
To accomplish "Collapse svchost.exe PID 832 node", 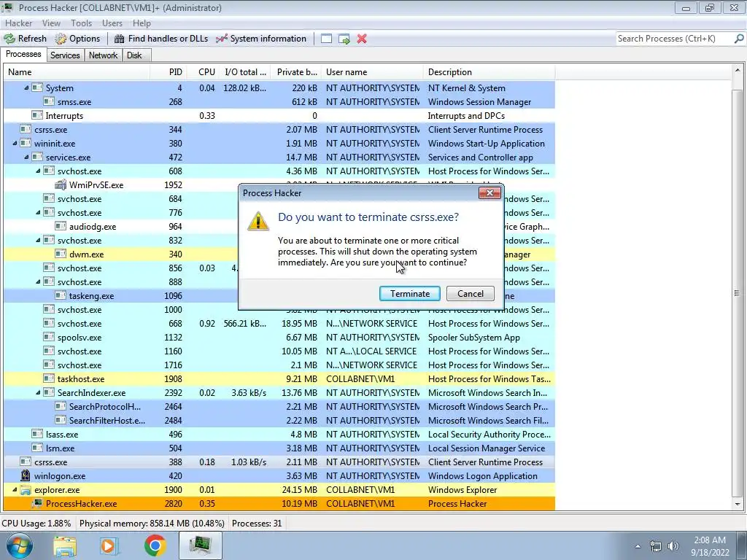I will coord(38,241).
